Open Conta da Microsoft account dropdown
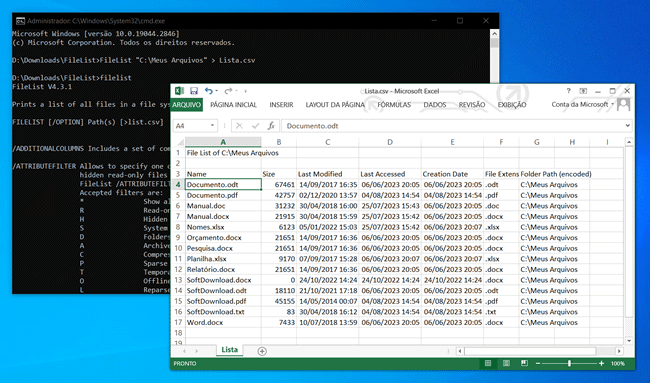This screenshot has width=650, height=383. [582, 104]
